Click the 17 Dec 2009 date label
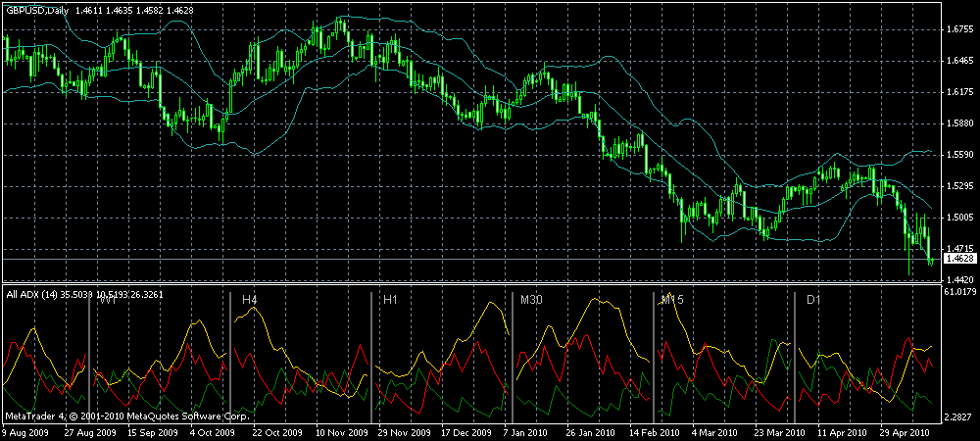This screenshot has width=980, height=441. pyautogui.click(x=466, y=432)
